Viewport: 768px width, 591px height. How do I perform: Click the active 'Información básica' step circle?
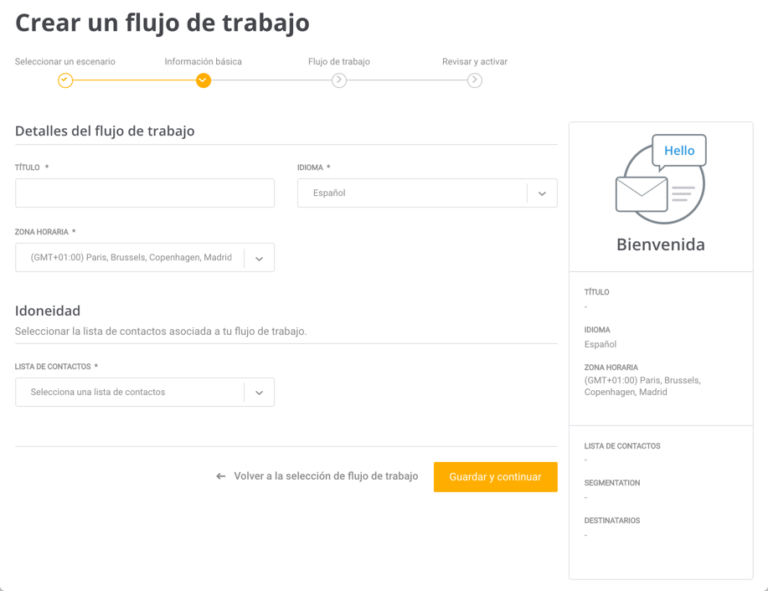tap(203, 80)
